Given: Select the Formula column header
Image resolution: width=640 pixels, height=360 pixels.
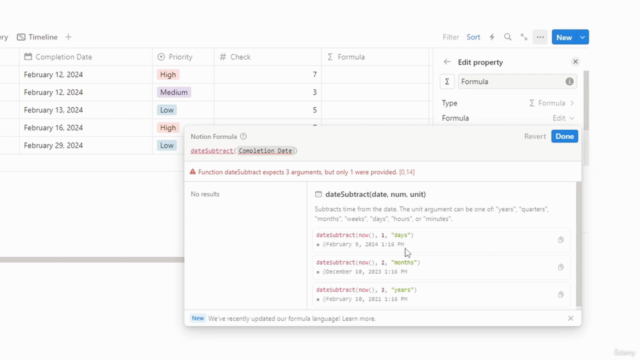Looking at the screenshot, I should tap(375, 57).
